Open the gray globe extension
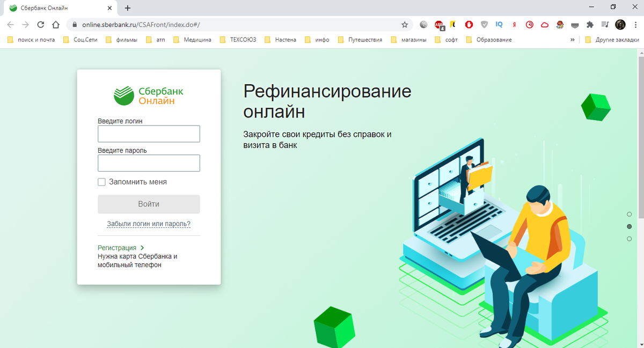The width and height of the screenshot is (644, 348). (x=423, y=25)
